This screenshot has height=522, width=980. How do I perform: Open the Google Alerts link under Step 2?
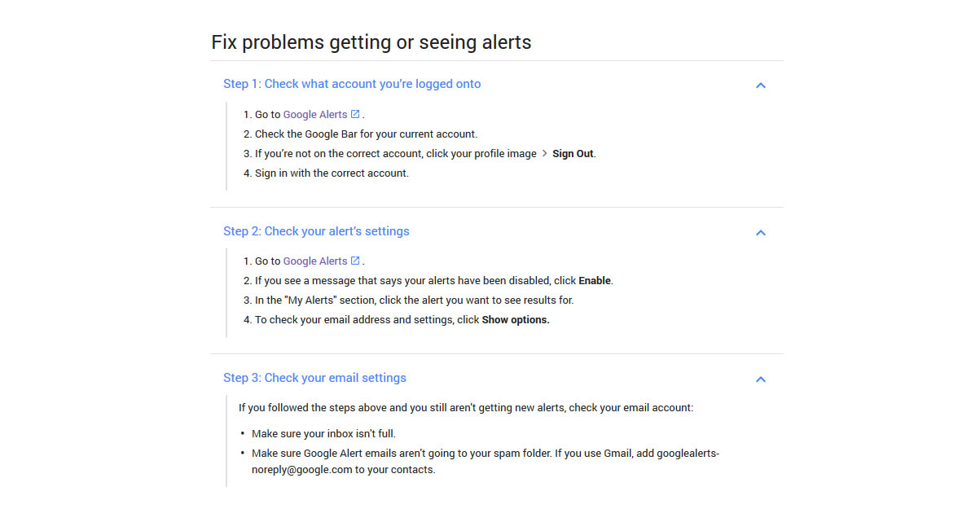(315, 261)
